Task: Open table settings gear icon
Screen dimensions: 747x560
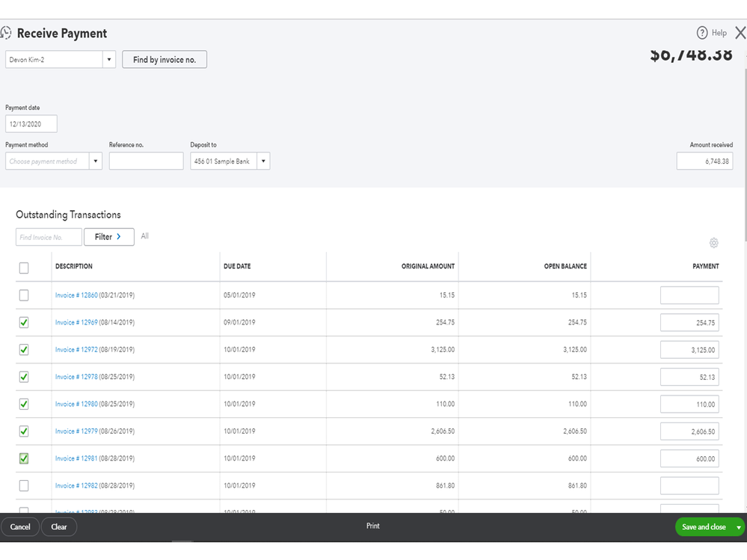Action: [713, 243]
